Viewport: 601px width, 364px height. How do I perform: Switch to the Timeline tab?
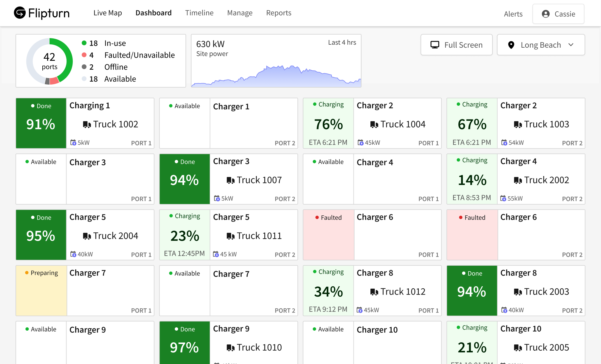pyautogui.click(x=199, y=13)
